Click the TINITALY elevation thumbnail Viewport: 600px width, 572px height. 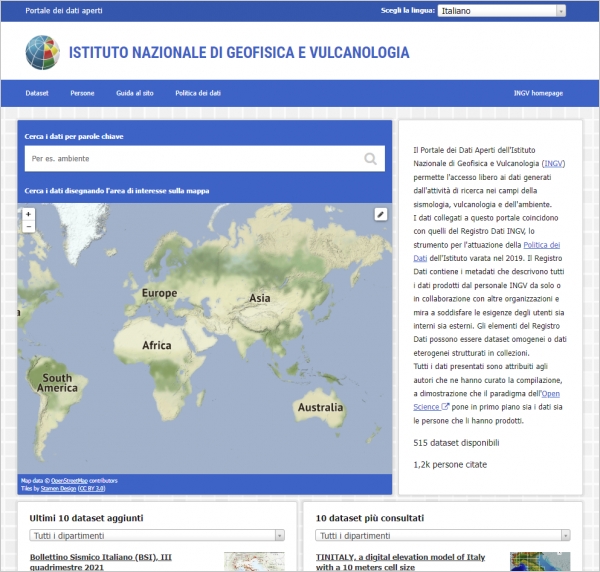click(x=540, y=561)
